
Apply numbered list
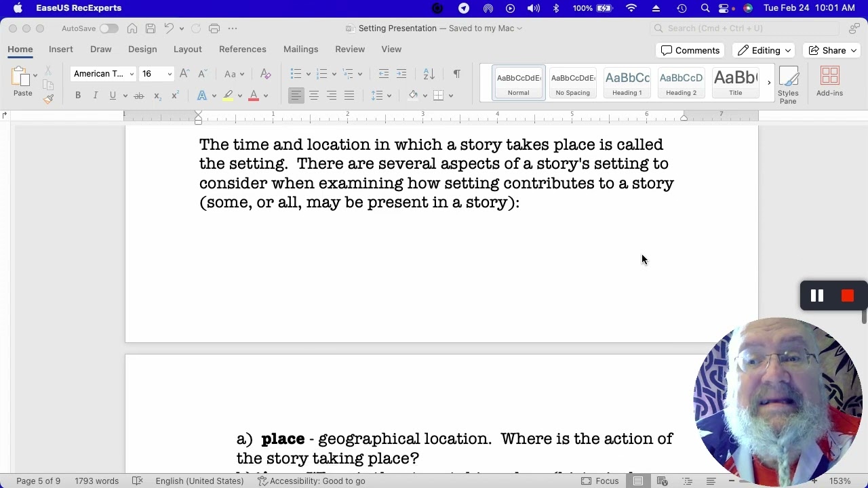pyautogui.click(x=321, y=74)
